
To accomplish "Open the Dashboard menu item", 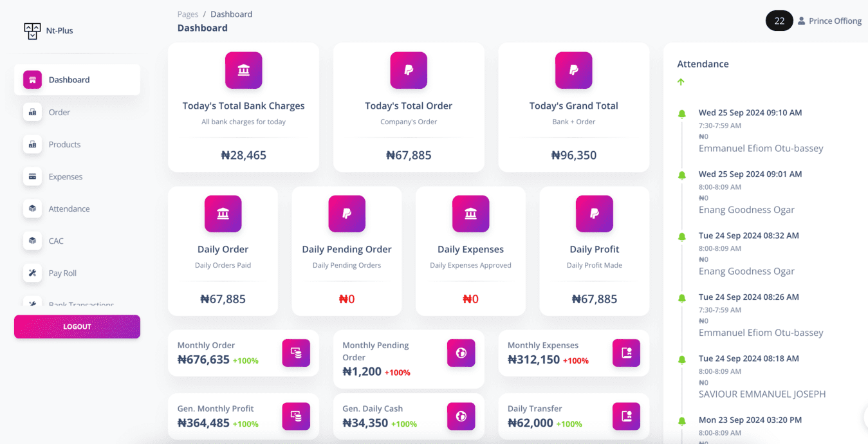I will (77, 80).
